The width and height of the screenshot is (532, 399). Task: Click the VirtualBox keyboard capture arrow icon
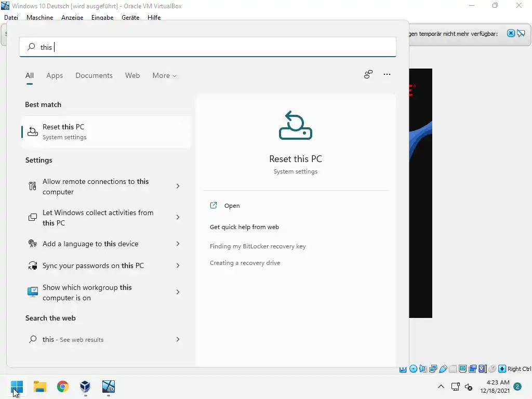tap(502, 368)
